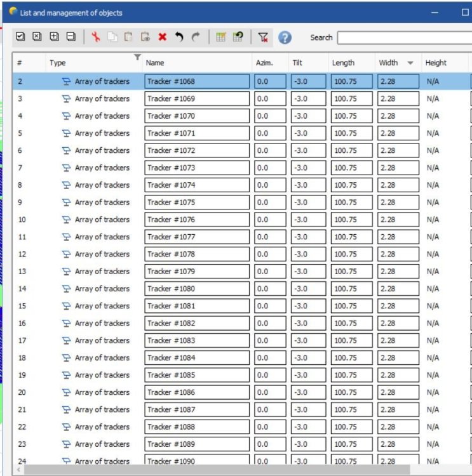Click the select all checkmark icon

pos(20,37)
